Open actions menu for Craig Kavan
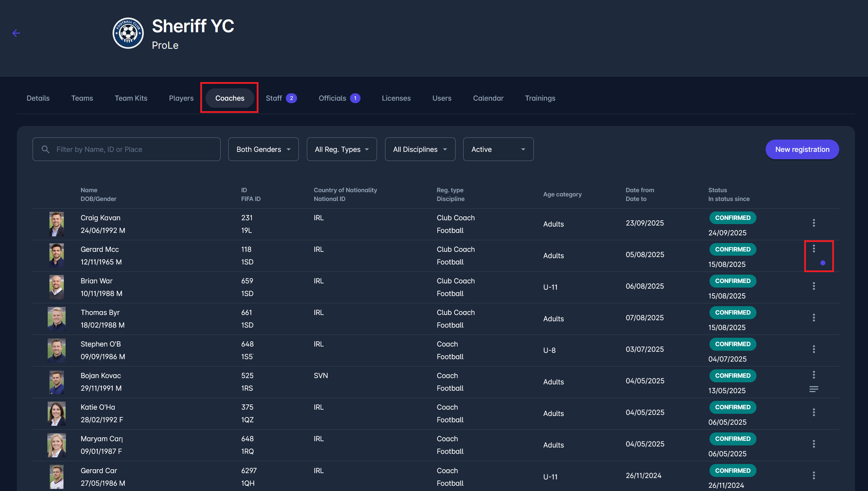Screen dimensions: 868x491 click(x=814, y=223)
